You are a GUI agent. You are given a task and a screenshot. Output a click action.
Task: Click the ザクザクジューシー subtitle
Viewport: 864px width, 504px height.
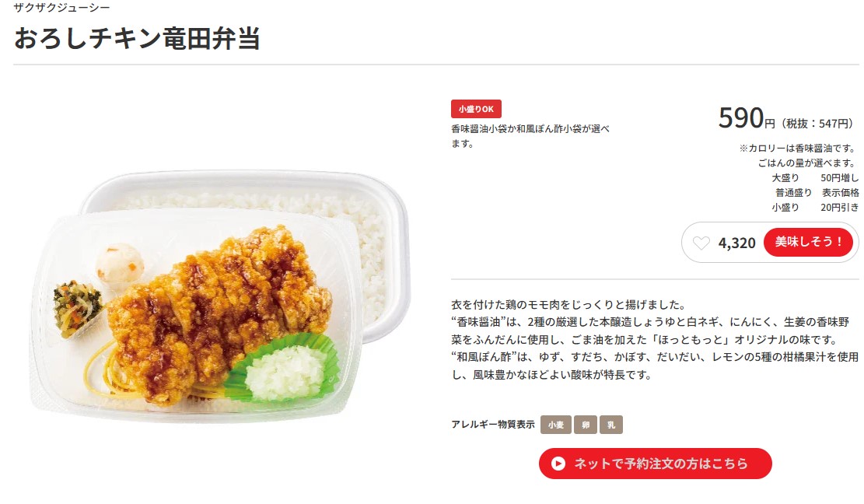(x=61, y=8)
